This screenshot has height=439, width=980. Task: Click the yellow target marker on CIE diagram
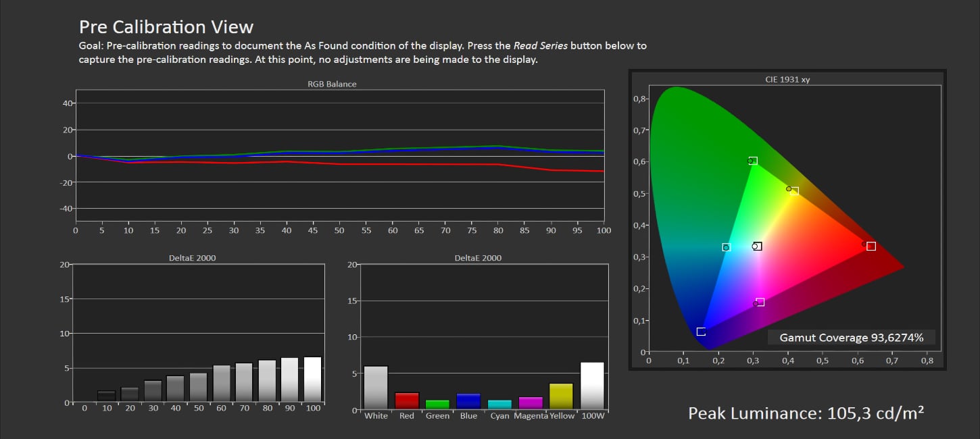tap(794, 191)
